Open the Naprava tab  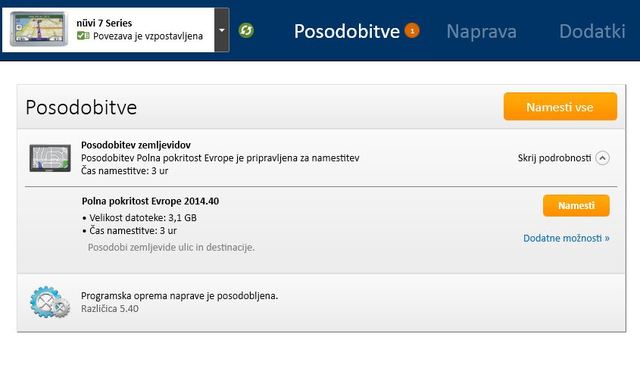(x=481, y=31)
